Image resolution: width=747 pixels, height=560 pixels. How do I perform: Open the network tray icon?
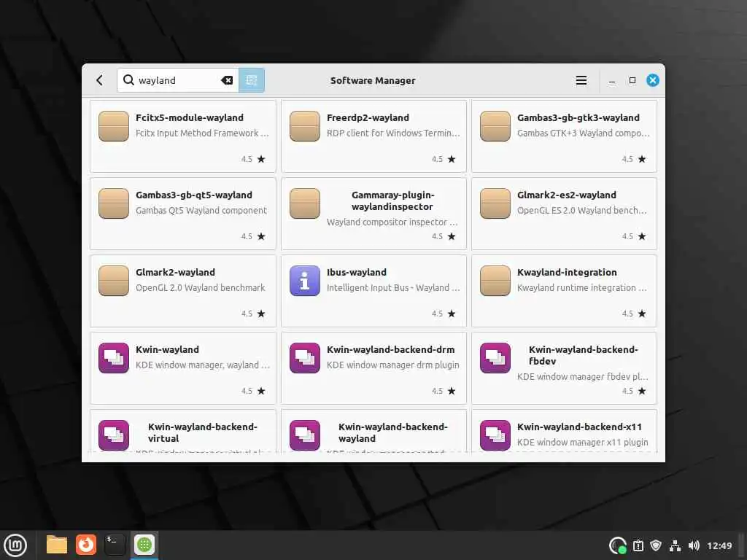pyautogui.click(x=675, y=545)
